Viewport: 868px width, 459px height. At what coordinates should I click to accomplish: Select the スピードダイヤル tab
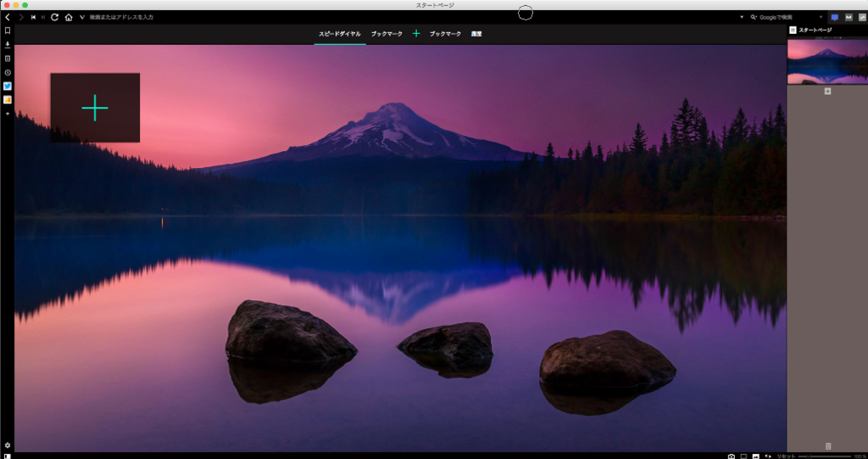[x=339, y=34]
